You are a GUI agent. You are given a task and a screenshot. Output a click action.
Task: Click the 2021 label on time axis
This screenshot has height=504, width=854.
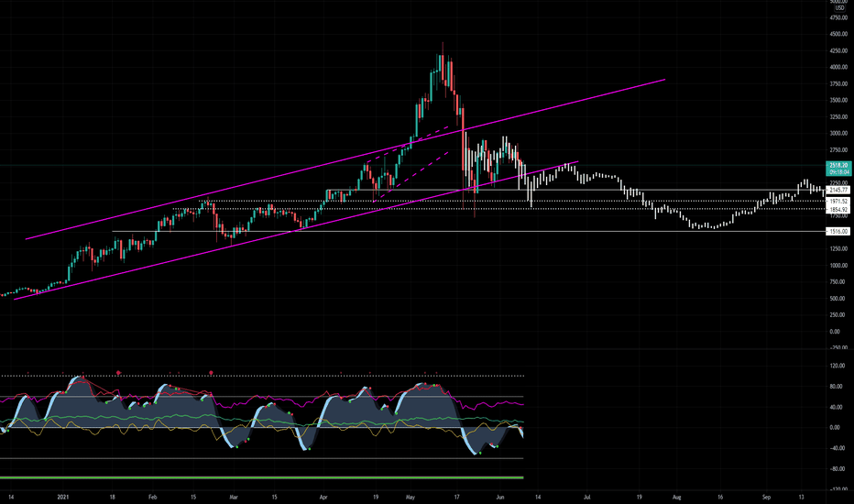click(x=64, y=497)
